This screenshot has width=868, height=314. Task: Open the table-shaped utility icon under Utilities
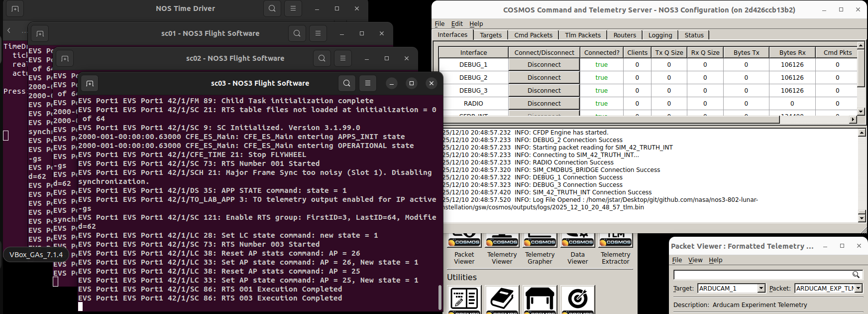[540, 300]
